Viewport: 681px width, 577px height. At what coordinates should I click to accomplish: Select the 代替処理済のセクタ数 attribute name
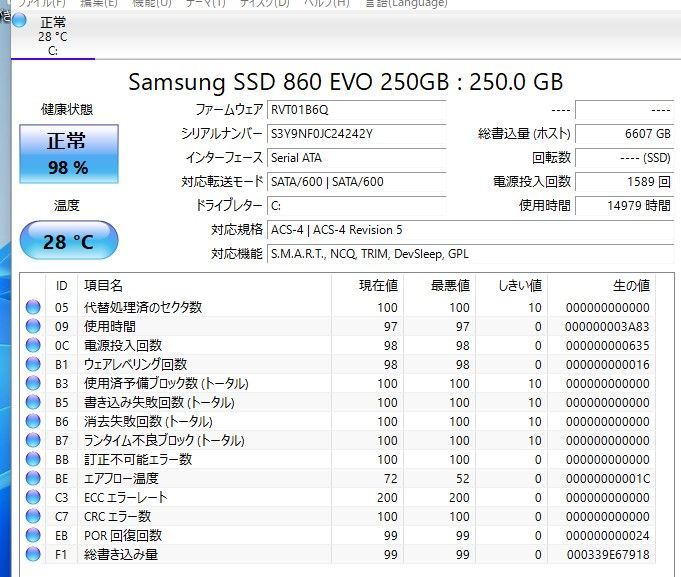point(143,307)
